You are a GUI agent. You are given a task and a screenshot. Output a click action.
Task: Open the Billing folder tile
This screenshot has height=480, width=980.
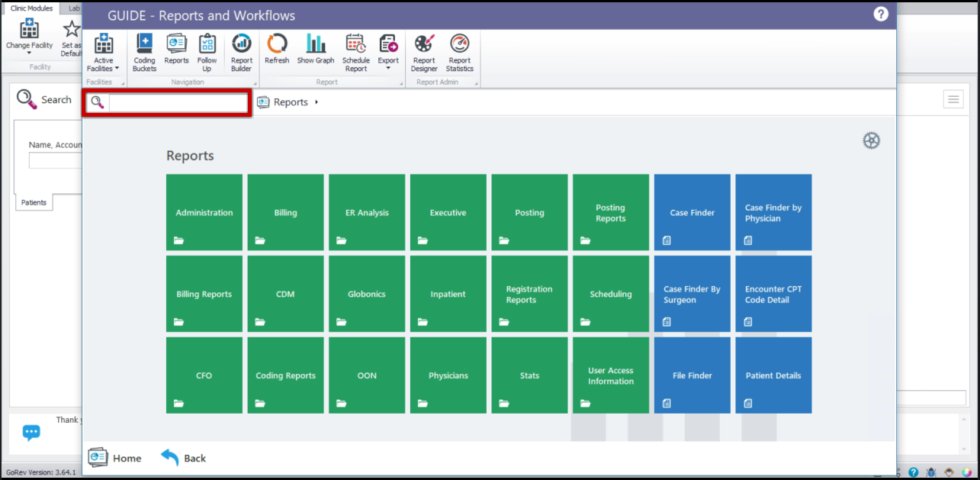coord(286,212)
